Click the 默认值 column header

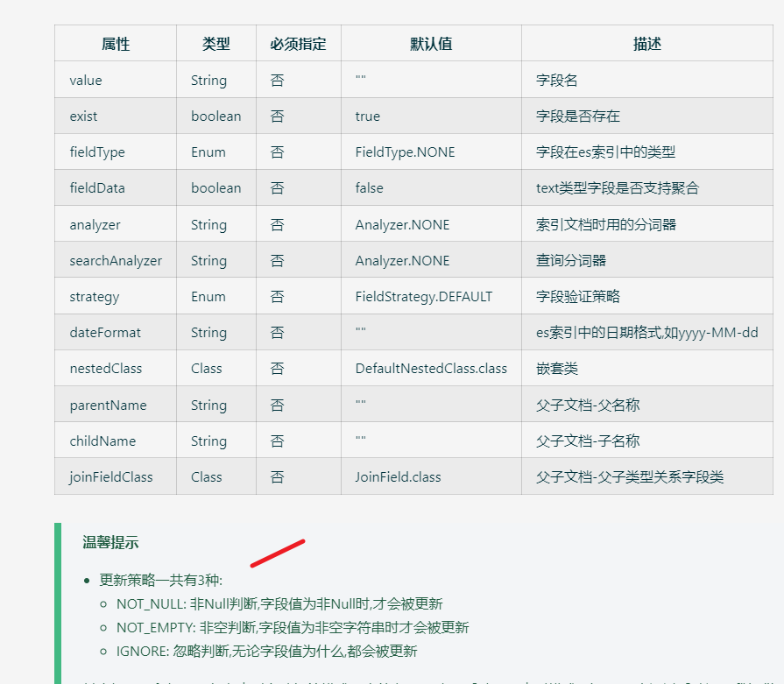tap(430, 43)
